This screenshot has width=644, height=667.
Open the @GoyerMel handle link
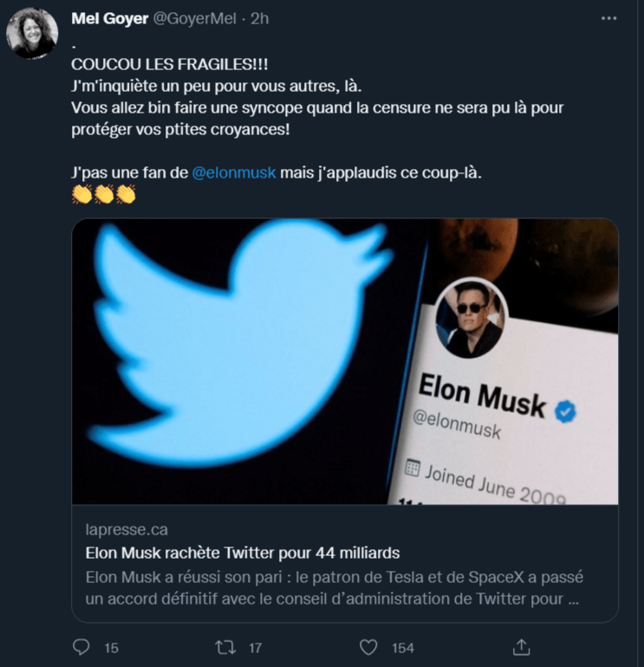(x=194, y=19)
